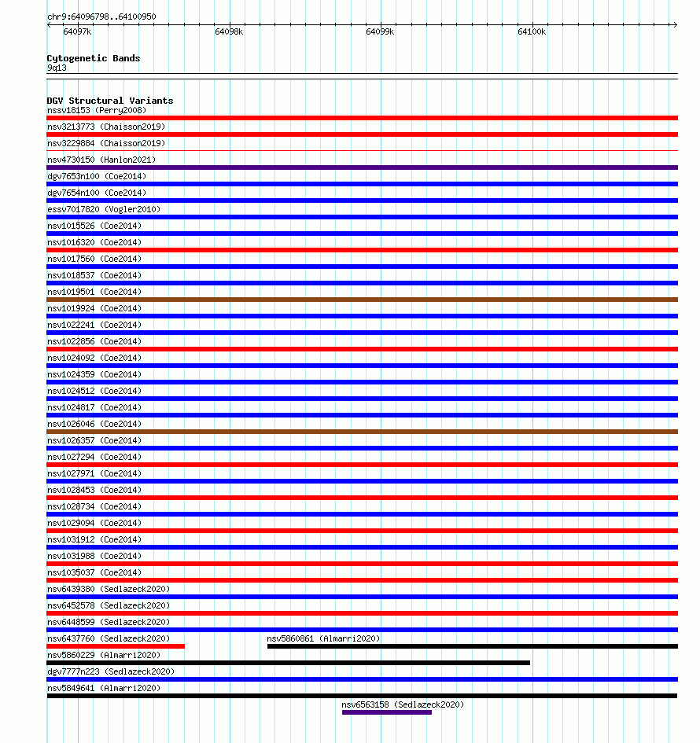
Task: Click the 64099k ruler position
Action: (380, 31)
